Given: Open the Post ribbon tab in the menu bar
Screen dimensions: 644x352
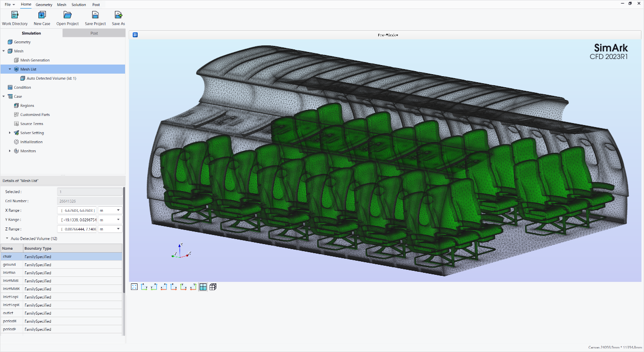Looking at the screenshot, I should point(96,5).
